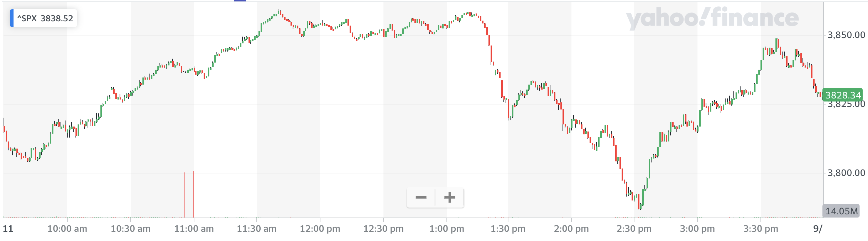Click the 3:30 pm time axis label
868x241 pixels.
click(760, 229)
